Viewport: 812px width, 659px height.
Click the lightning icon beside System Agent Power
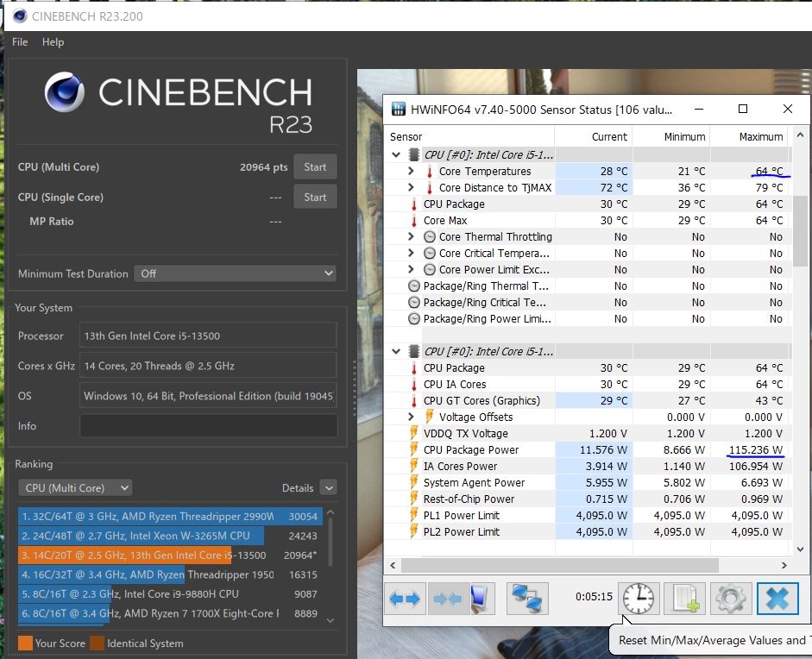[414, 482]
